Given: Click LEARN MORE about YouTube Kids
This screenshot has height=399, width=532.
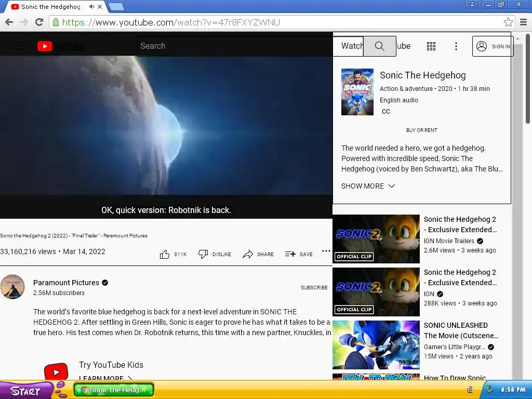Looking at the screenshot, I should (x=105, y=378).
